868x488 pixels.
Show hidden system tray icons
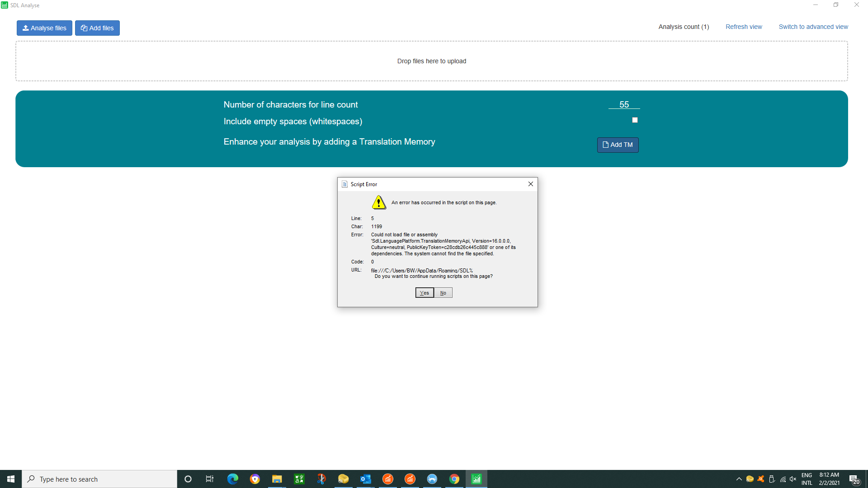point(739,479)
